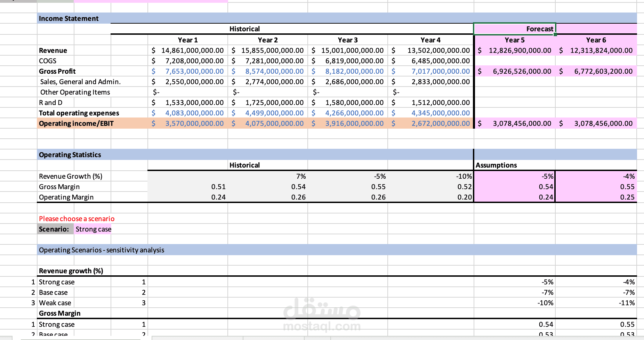Click the fill handle on Forecast cell
The height and width of the screenshot is (340, 644).
[555, 34]
